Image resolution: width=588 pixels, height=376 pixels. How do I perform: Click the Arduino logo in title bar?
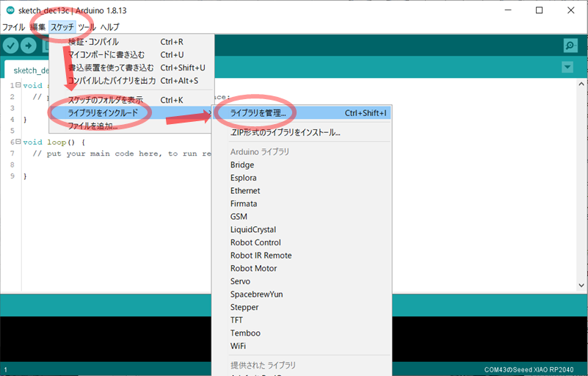(10, 10)
